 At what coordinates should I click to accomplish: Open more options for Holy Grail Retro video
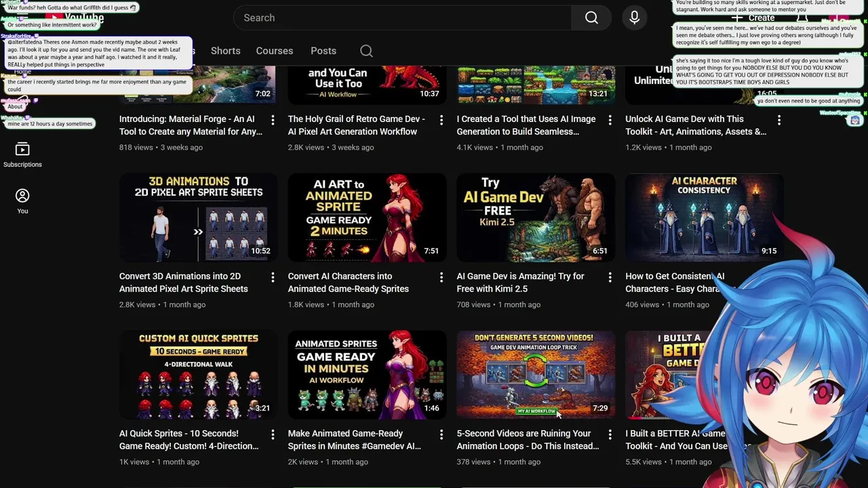441,120
